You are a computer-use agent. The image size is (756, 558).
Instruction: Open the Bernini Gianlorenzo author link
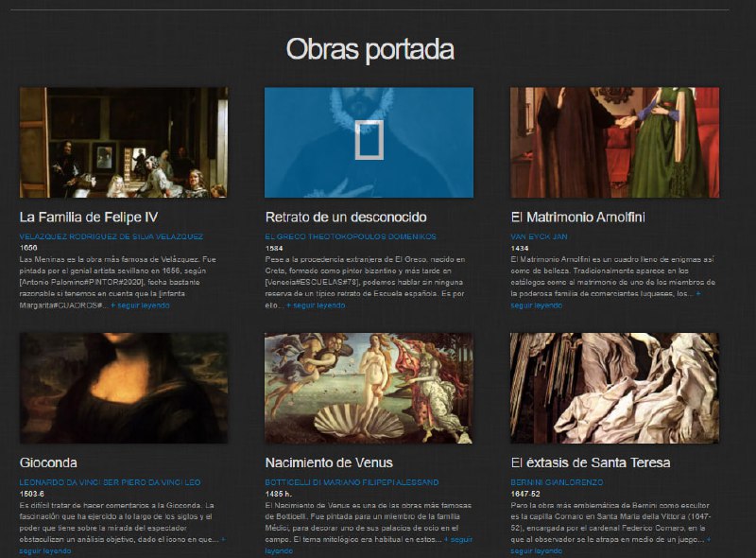click(x=558, y=482)
